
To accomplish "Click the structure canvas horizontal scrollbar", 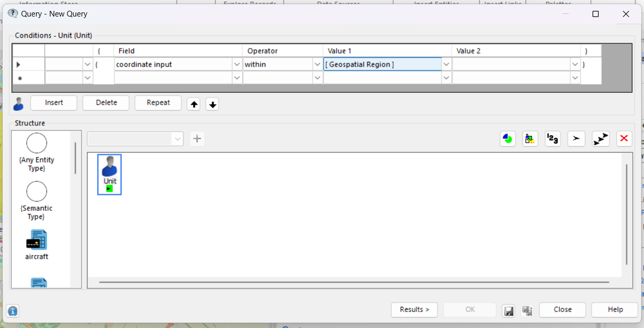I will tap(354, 282).
